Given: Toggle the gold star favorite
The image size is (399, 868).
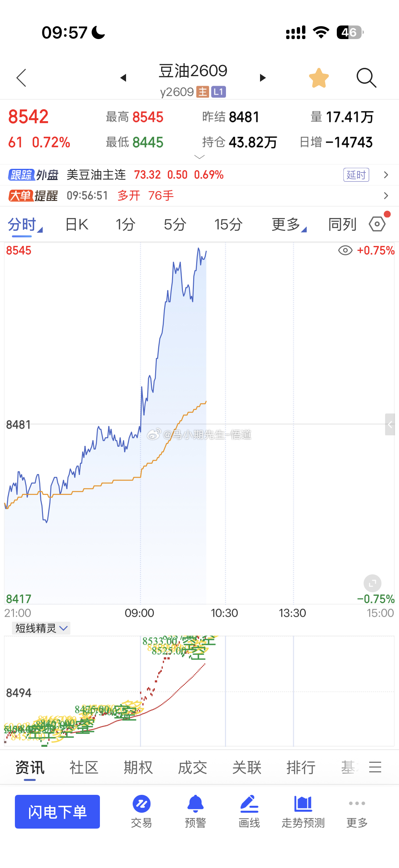Looking at the screenshot, I should [x=319, y=78].
